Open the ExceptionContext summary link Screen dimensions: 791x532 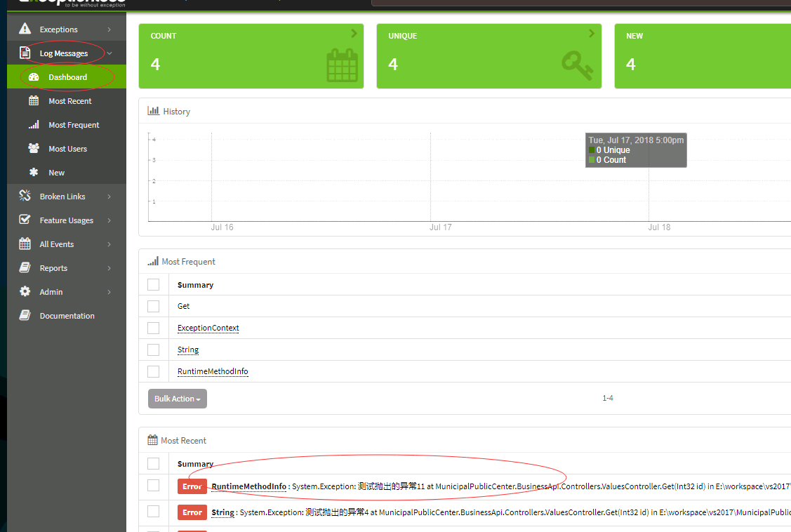pos(208,328)
